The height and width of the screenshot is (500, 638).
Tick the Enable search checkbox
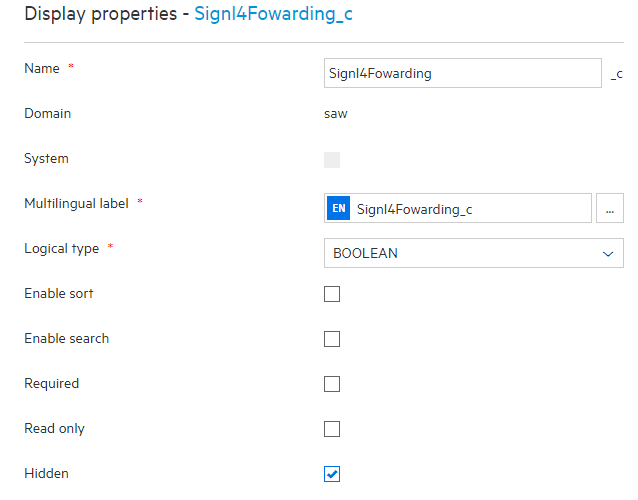pos(332,339)
